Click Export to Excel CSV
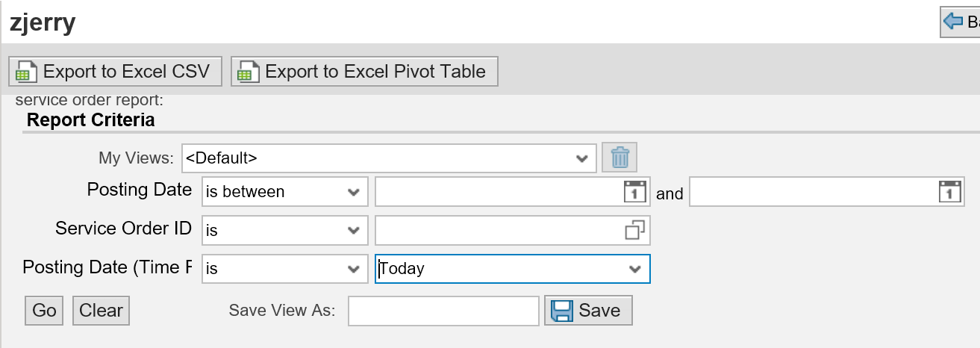The image size is (980, 348). [x=115, y=72]
